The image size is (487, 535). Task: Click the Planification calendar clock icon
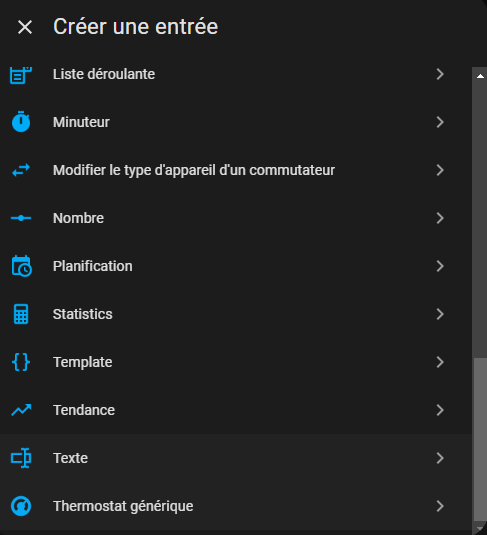[22, 266]
